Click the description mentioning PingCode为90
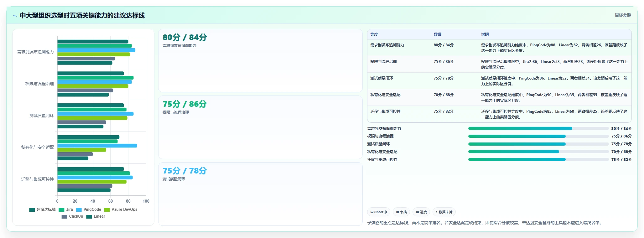 554,97
